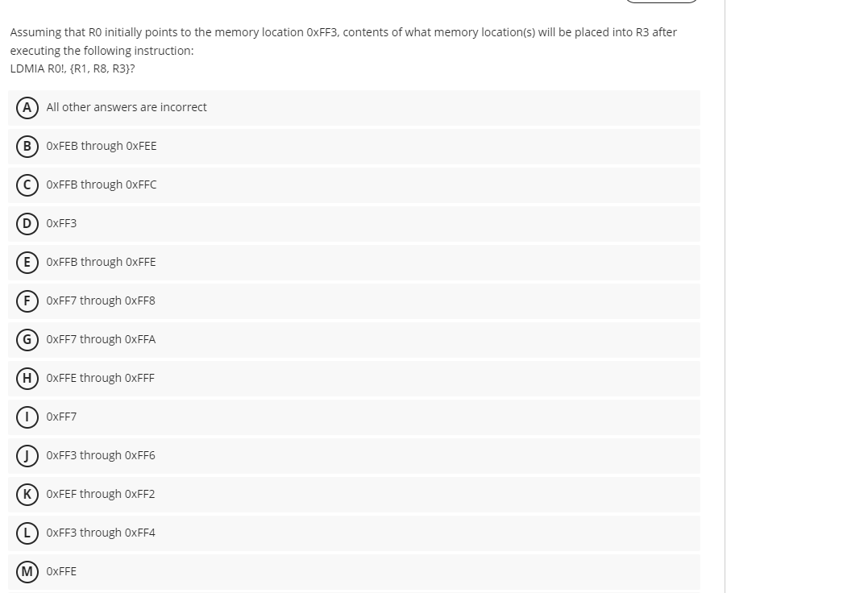Click the circled letter D icon
Viewport: 868px width, 593px height.
(27, 223)
